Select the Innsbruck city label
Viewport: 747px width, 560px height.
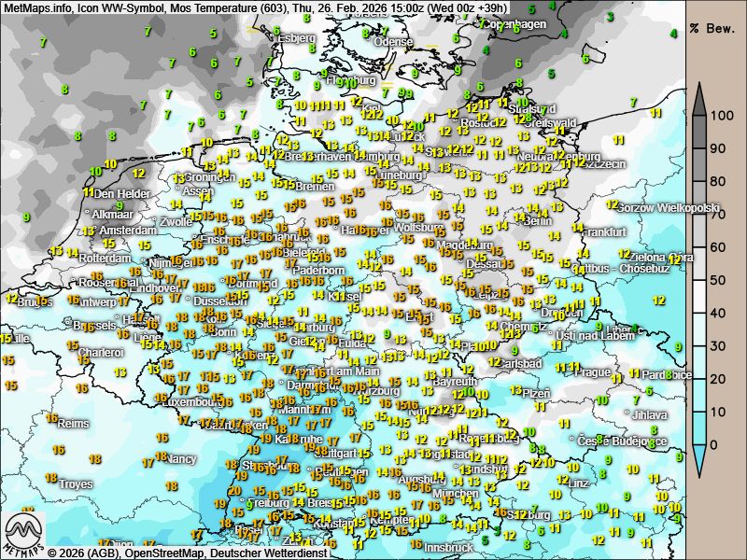448,548
